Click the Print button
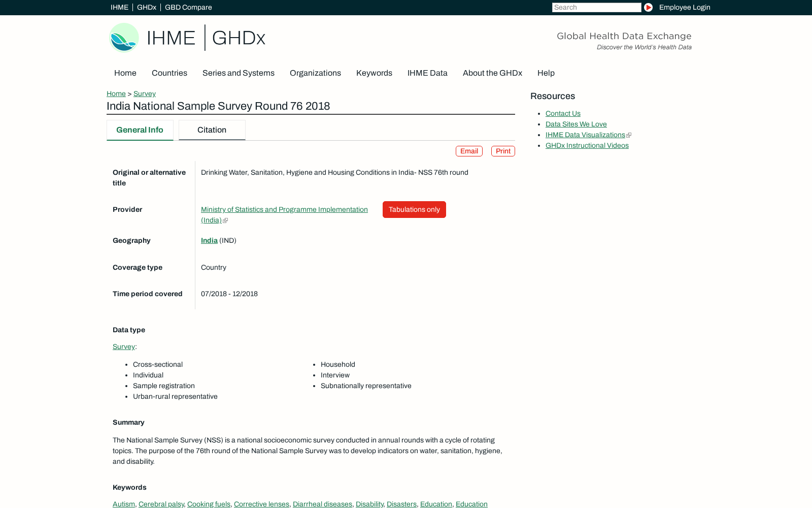 point(503,151)
